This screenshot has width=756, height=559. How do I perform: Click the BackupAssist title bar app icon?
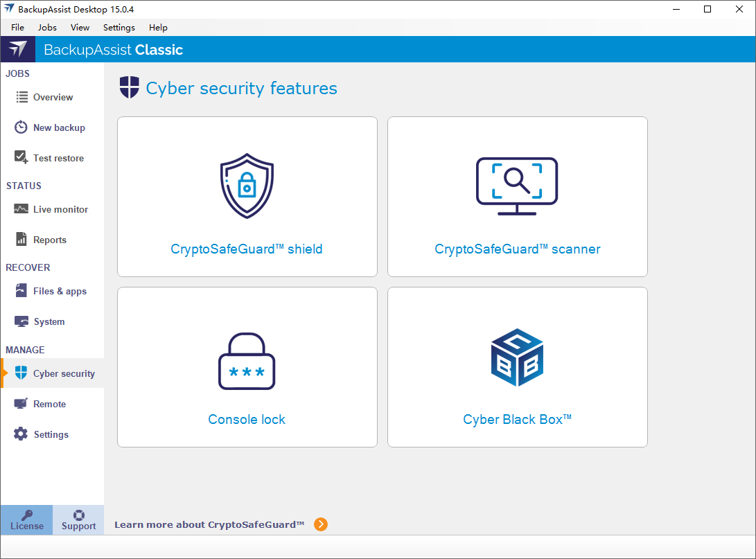coord(9,9)
